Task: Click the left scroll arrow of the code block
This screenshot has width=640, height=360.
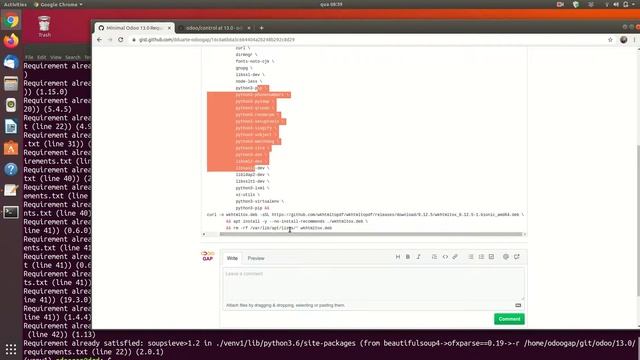Action: click(204, 234)
